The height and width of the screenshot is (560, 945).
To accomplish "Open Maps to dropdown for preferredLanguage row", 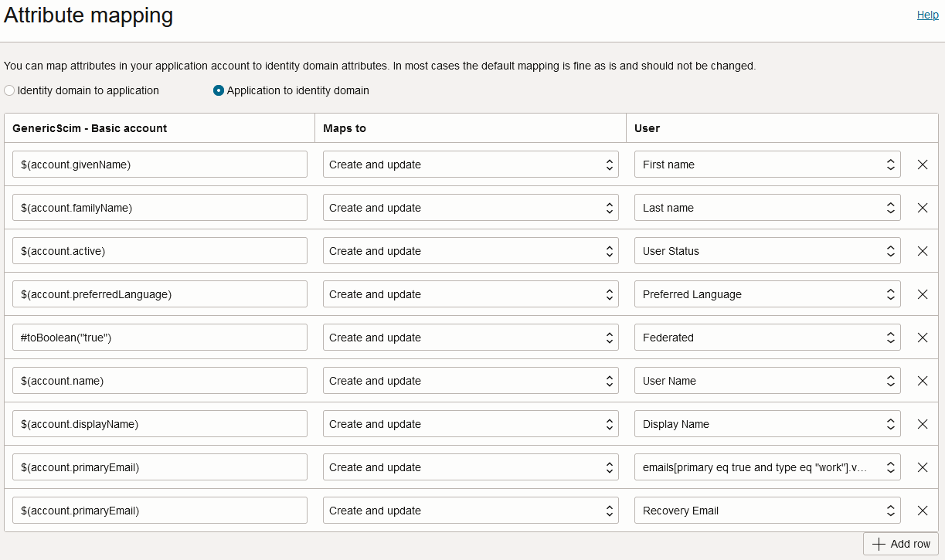I will (x=471, y=294).
